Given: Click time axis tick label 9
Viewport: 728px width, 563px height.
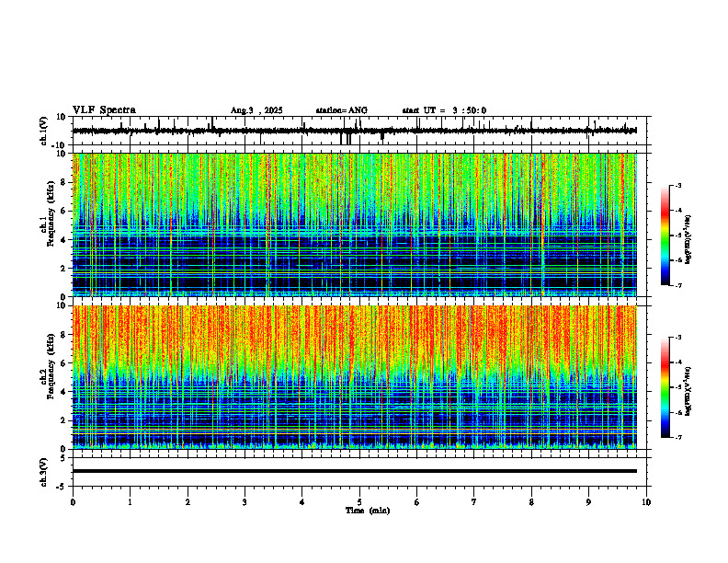Looking at the screenshot, I should click(588, 502).
